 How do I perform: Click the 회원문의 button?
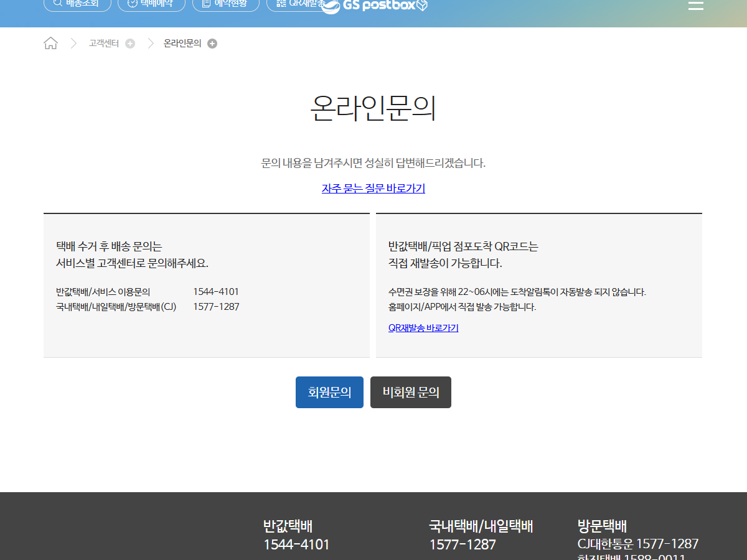point(329,393)
